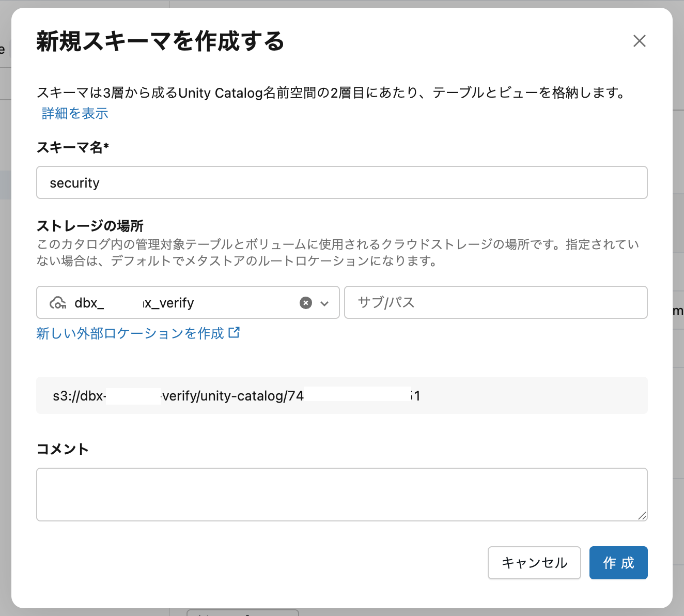Focus the コメント text area

pyautogui.click(x=341, y=494)
